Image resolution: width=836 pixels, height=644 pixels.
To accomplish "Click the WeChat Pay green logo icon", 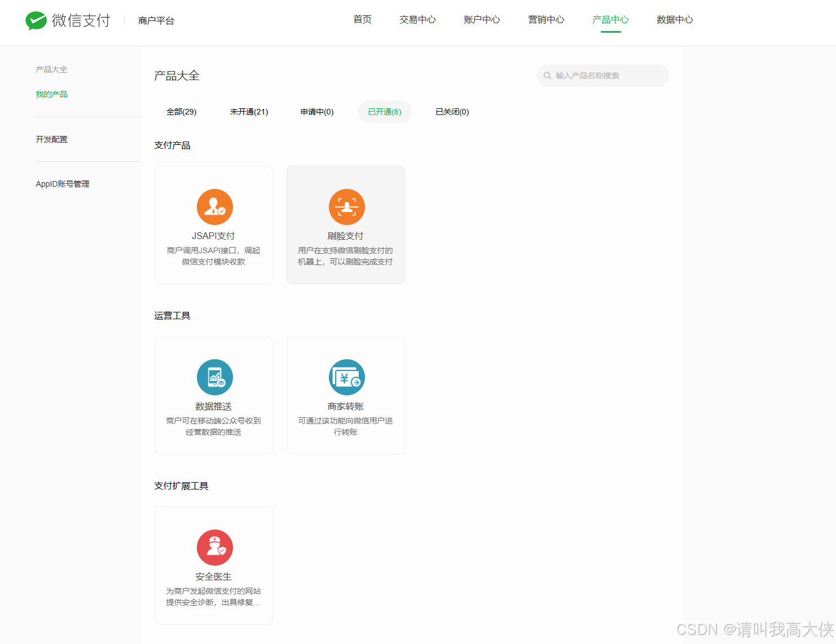I will [x=36, y=20].
